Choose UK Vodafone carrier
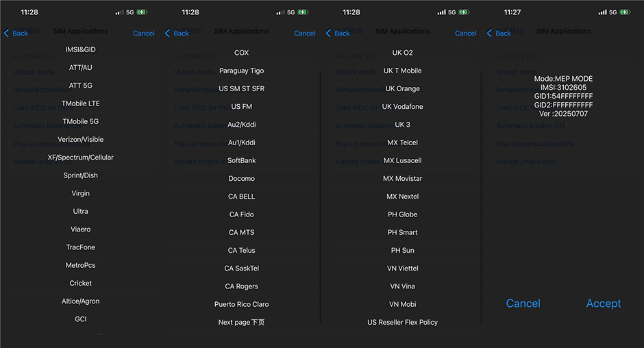644x348 pixels. pyautogui.click(x=403, y=107)
